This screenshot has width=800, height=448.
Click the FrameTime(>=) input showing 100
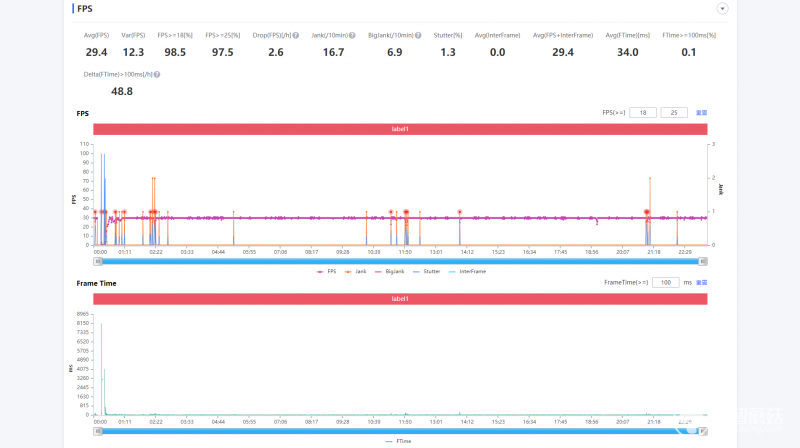tap(666, 283)
